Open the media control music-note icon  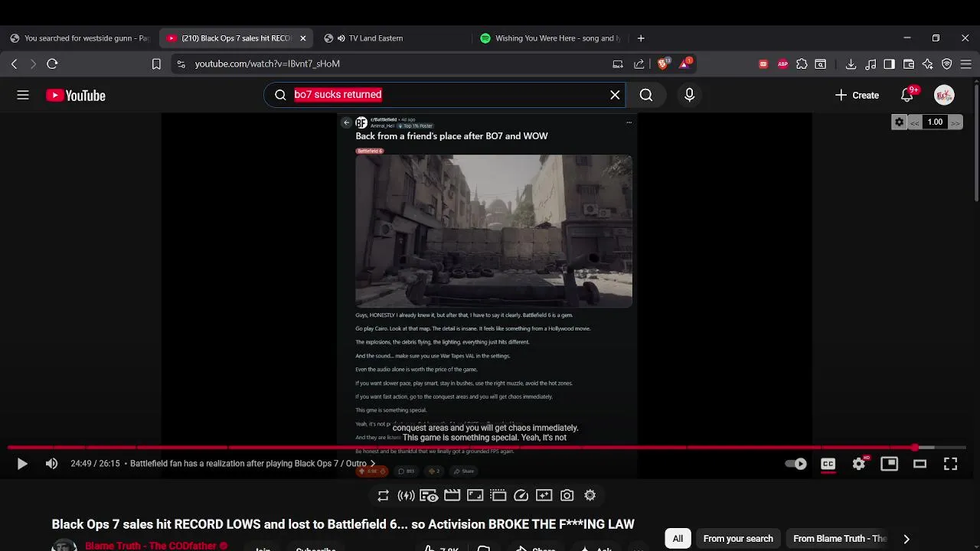point(871,64)
